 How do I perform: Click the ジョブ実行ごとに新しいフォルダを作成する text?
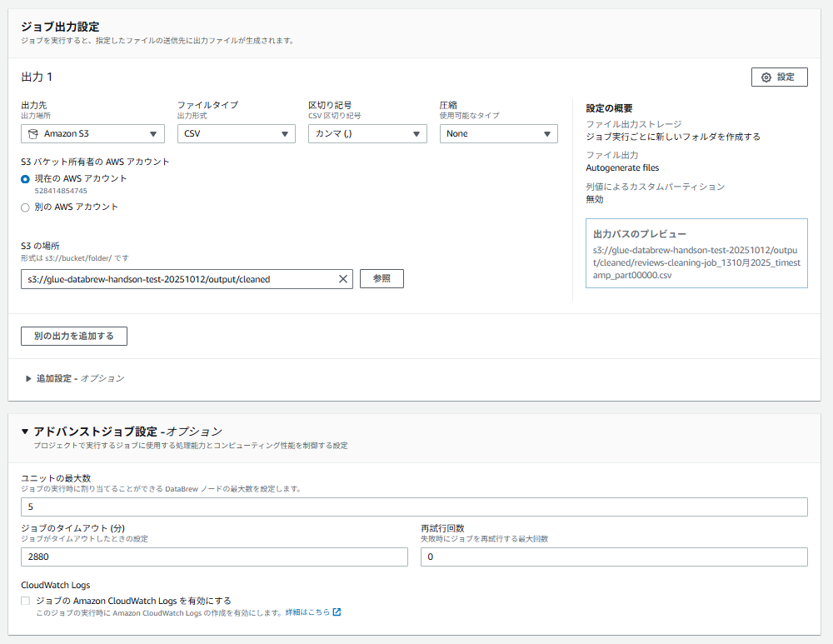pyautogui.click(x=672, y=137)
